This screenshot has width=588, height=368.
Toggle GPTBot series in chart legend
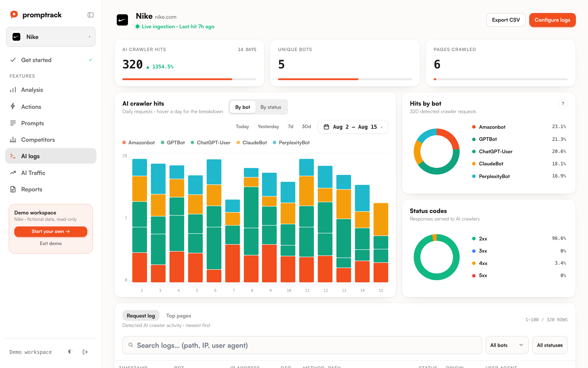click(x=173, y=143)
